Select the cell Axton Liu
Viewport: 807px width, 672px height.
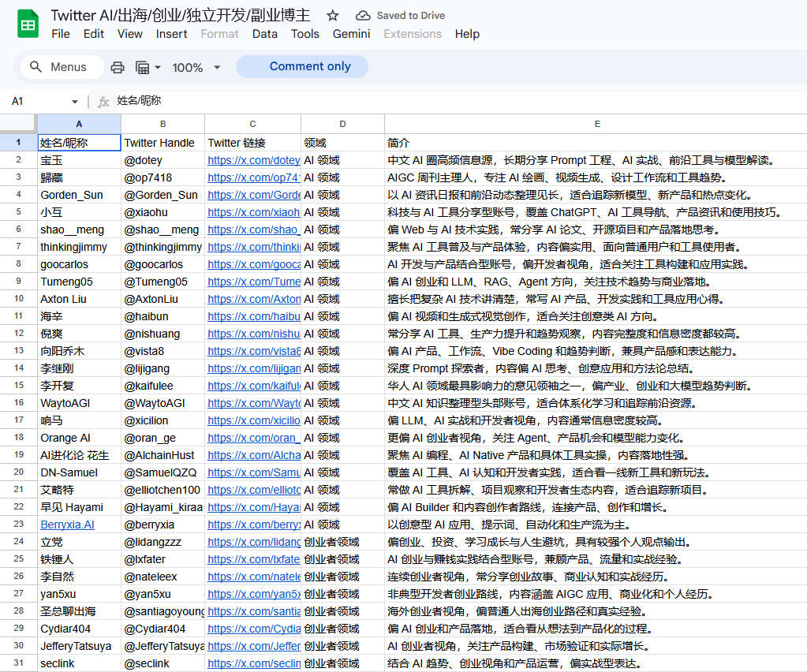[x=79, y=299]
